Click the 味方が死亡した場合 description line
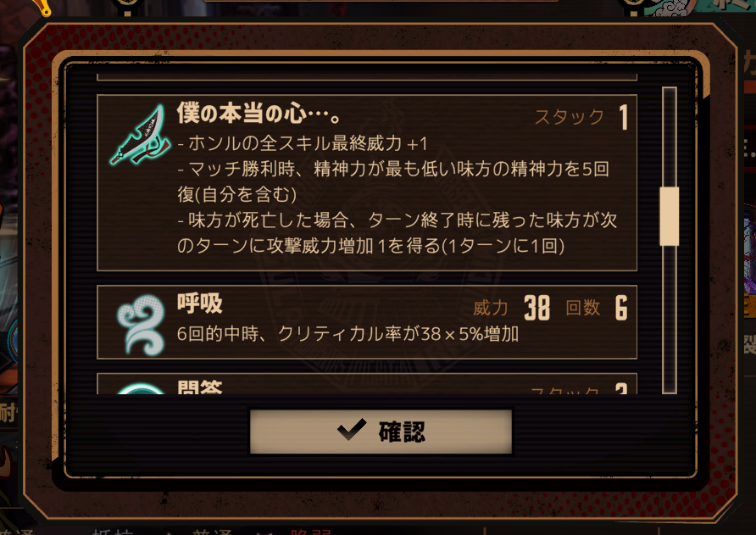The height and width of the screenshot is (535, 756). tap(397, 232)
